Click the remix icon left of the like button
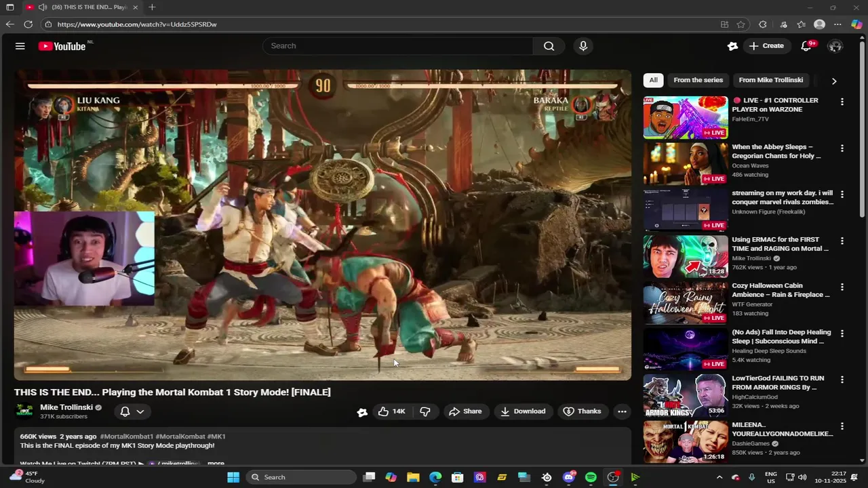The width and height of the screenshot is (868, 488). pyautogui.click(x=362, y=412)
